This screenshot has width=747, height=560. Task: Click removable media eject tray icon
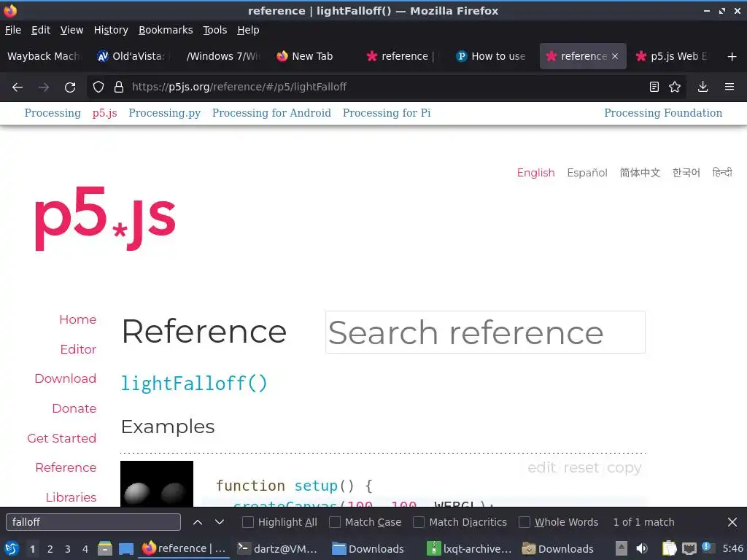pos(622,548)
